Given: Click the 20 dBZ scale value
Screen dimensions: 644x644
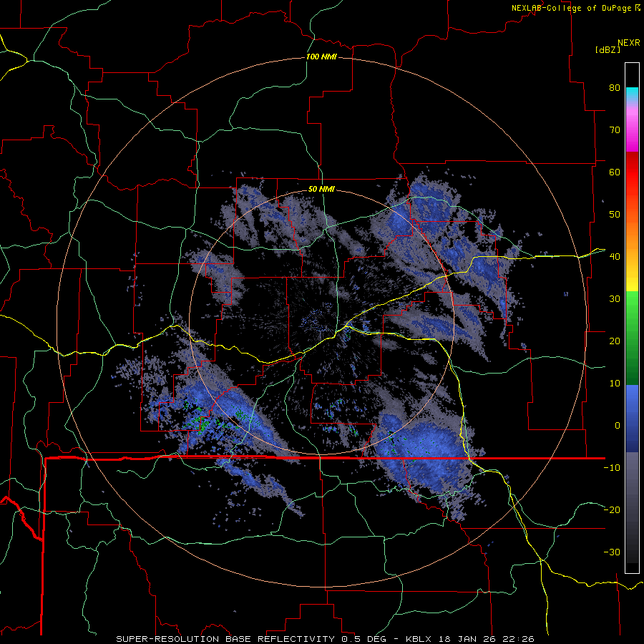Looking at the screenshot, I should pos(615,341).
